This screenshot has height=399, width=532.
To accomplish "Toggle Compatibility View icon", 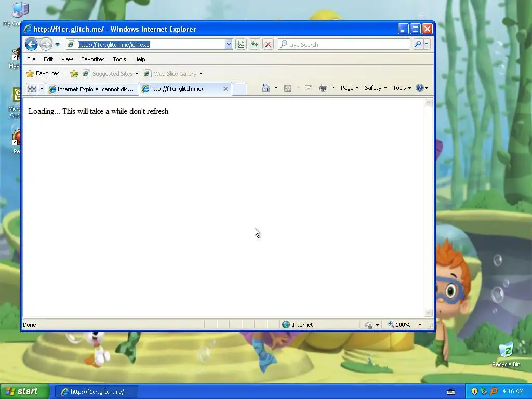I will (x=241, y=45).
